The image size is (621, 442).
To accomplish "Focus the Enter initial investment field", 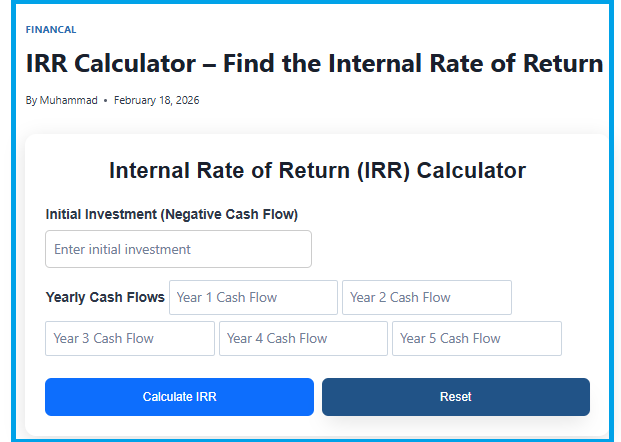I will click(x=178, y=249).
